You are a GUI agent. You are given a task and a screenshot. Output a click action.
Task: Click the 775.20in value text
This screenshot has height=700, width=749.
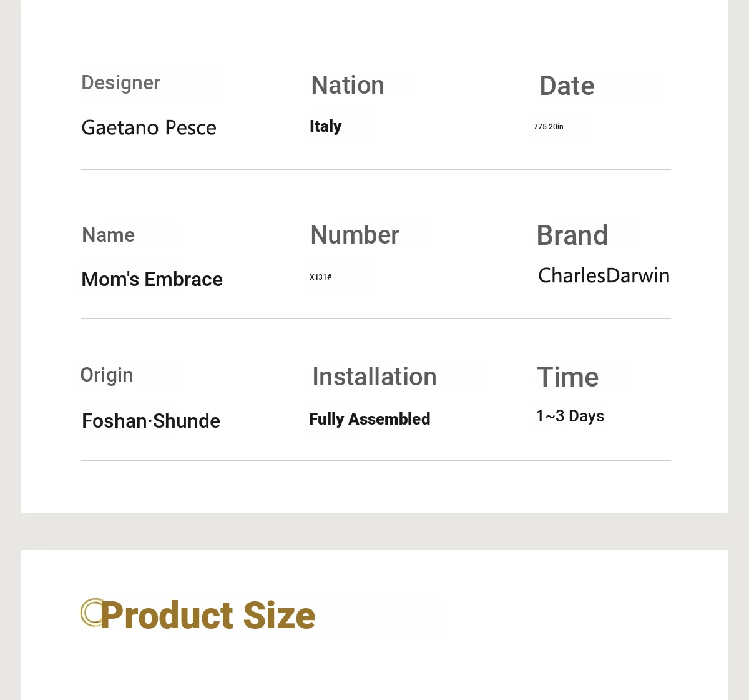click(x=549, y=127)
